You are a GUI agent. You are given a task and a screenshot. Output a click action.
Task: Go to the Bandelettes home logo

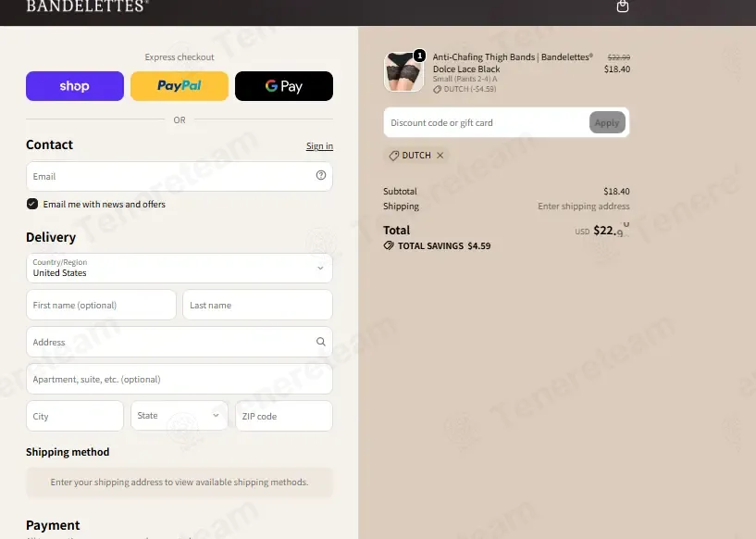pyautogui.click(x=87, y=6)
